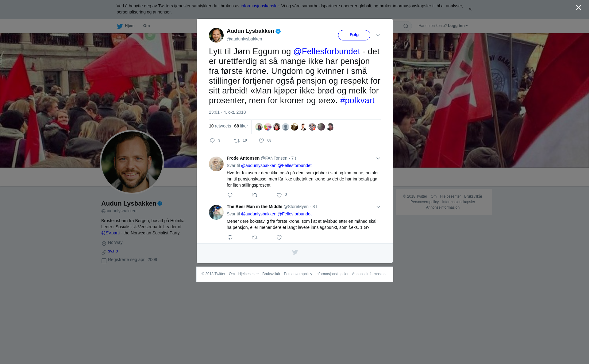This screenshot has width=589, height=364.
Task: Click the retweet icon on the main tweet
Action: pyautogui.click(x=237, y=141)
